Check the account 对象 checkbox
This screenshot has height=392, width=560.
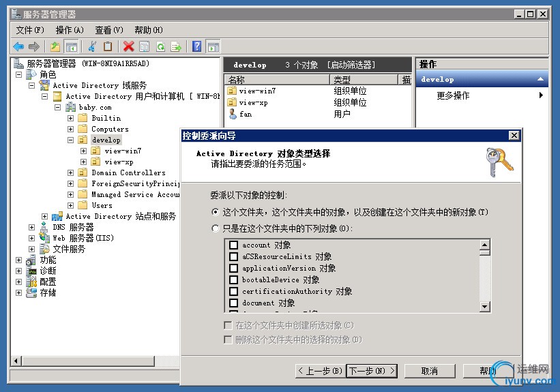coord(233,245)
